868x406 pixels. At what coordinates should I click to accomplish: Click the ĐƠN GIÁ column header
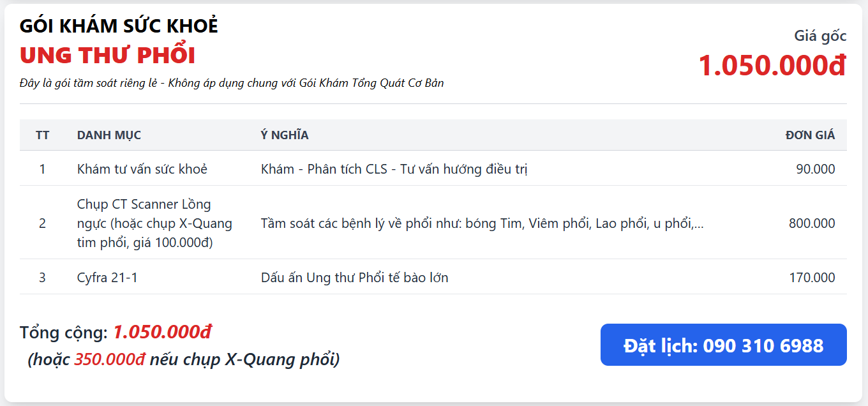tap(809, 135)
